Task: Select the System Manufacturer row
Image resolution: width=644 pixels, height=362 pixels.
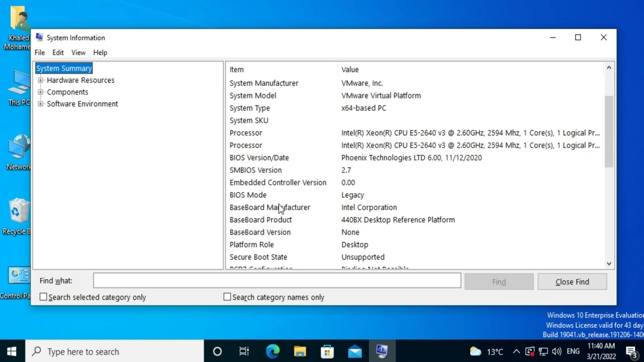Action: coord(415,83)
